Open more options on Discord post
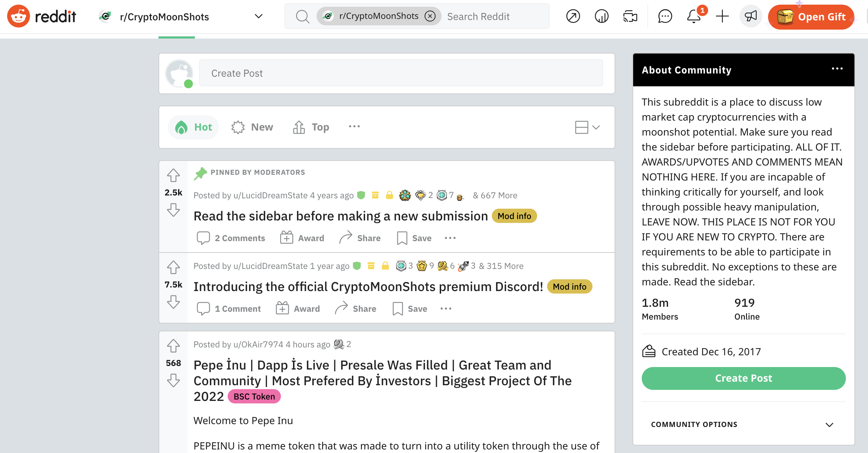Screen dimensions: 868x453 (x=446, y=309)
